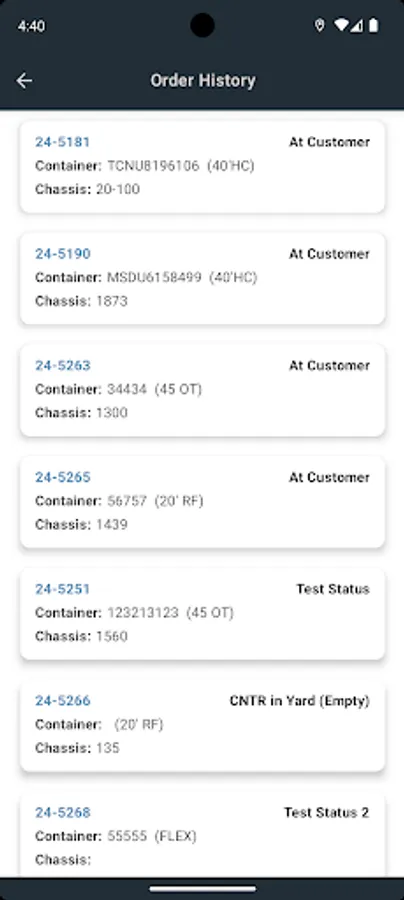Open order link 24-5190
404x900 pixels.
tap(63, 254)
